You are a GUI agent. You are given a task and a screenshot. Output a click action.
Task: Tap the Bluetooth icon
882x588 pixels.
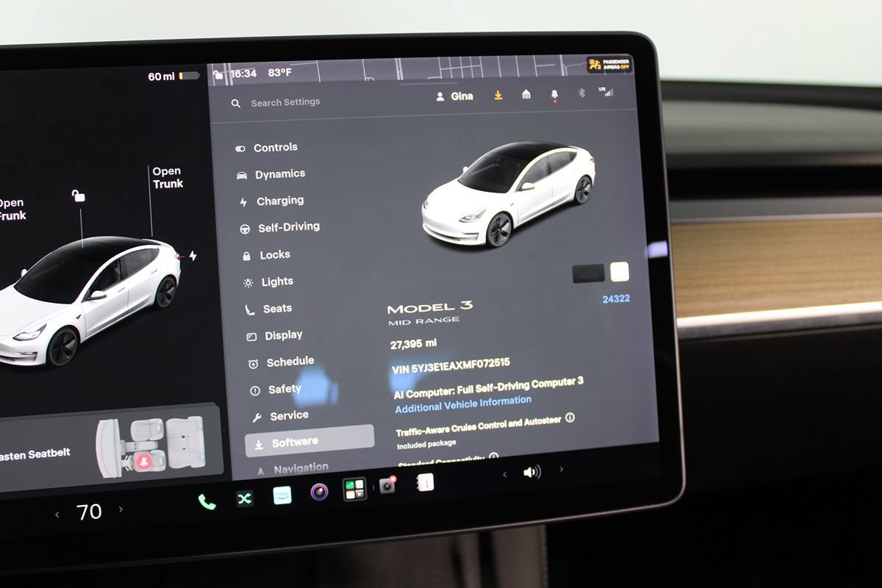pos(581,93)
